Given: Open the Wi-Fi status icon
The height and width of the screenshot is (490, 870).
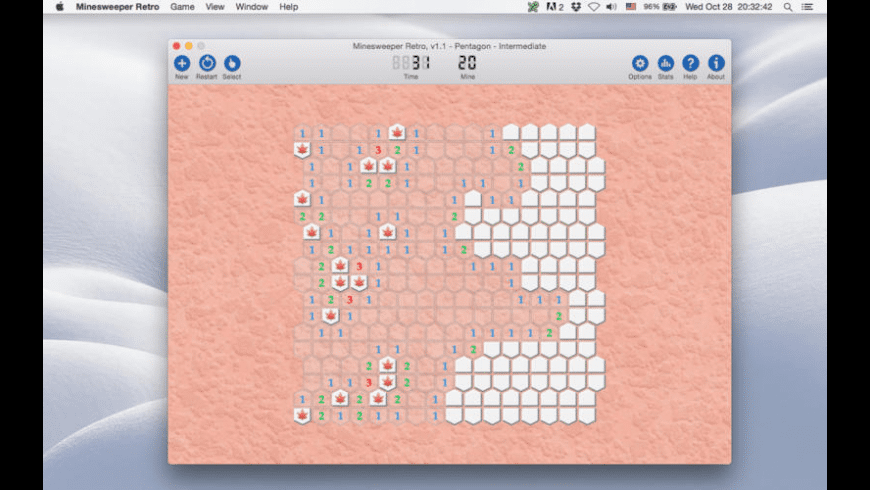Looking at the screenshot, I should coord(594,7).
